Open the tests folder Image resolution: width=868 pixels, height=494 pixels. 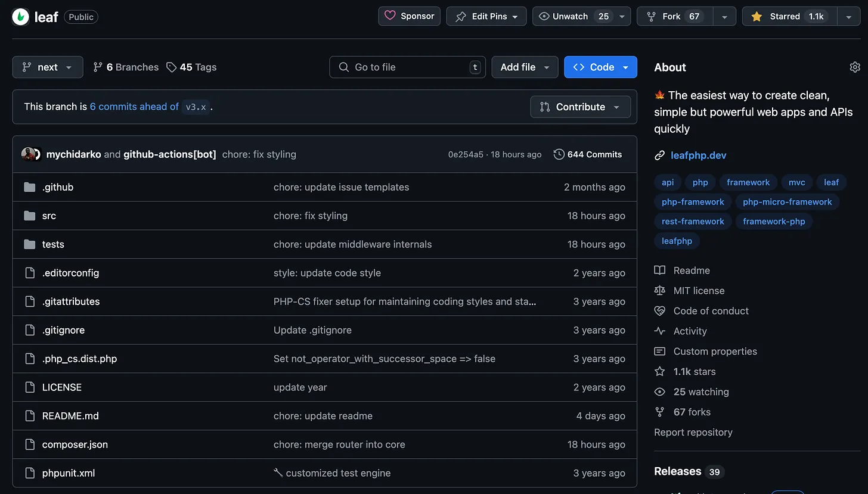pyautogui.click(x=53, y=244)
